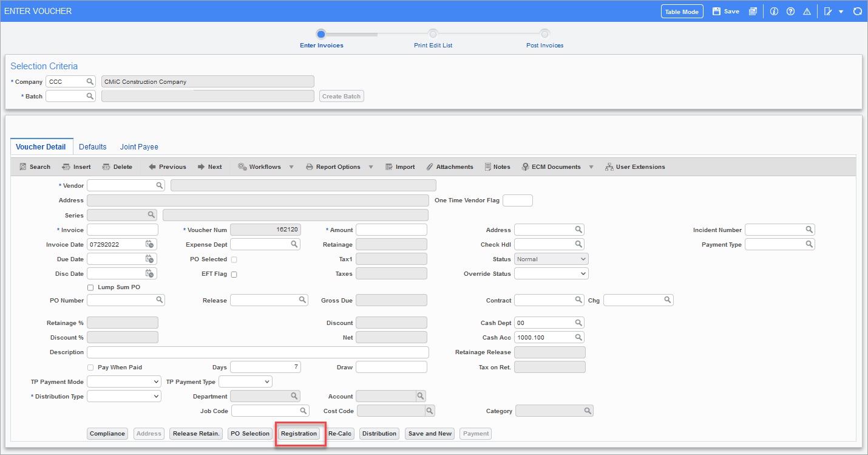Insert a new voucher record
The width and height of the screenshot is (868, 455).
click(76, 166)
